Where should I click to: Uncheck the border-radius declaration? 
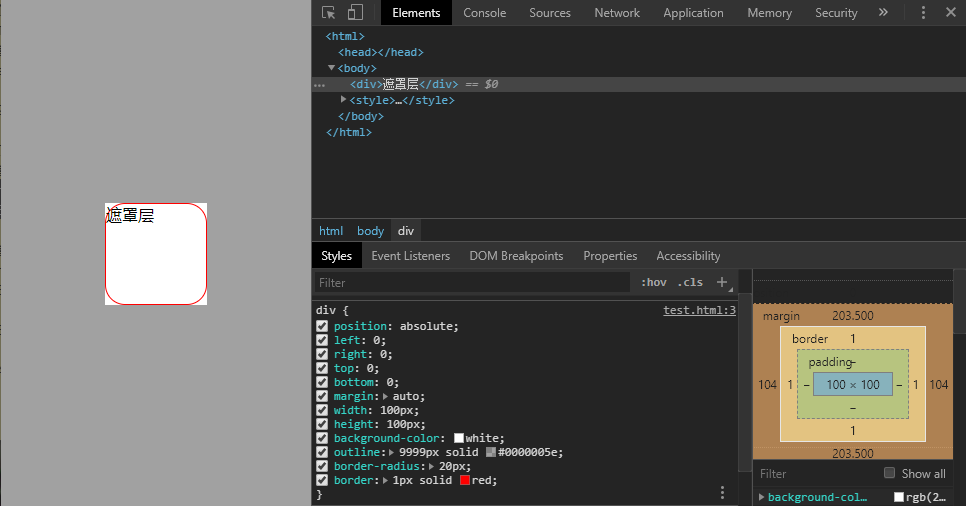(x=322, y=467)
